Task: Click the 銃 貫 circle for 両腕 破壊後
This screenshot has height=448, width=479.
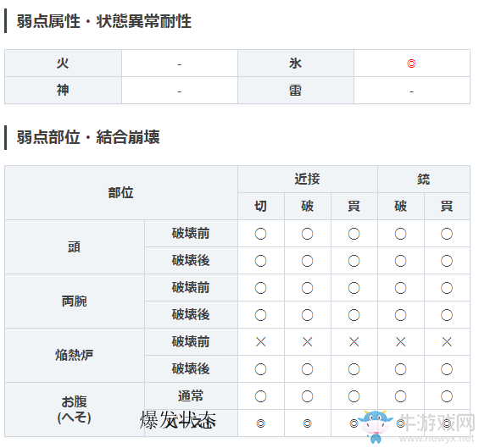Action: click(x=447, y=315)
